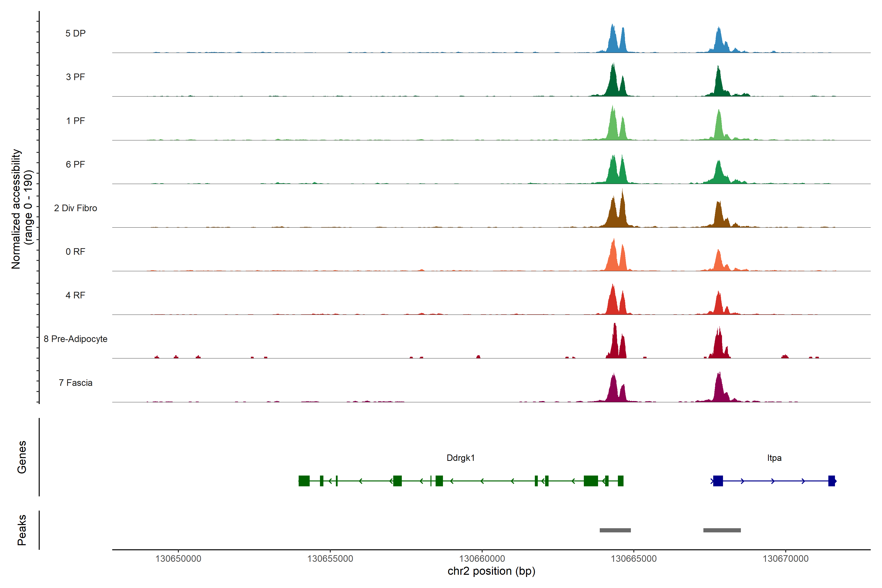Viewport: 882px width, 588px height.
Task: Click the last blue Itpa exon
Action: [831, 481]
